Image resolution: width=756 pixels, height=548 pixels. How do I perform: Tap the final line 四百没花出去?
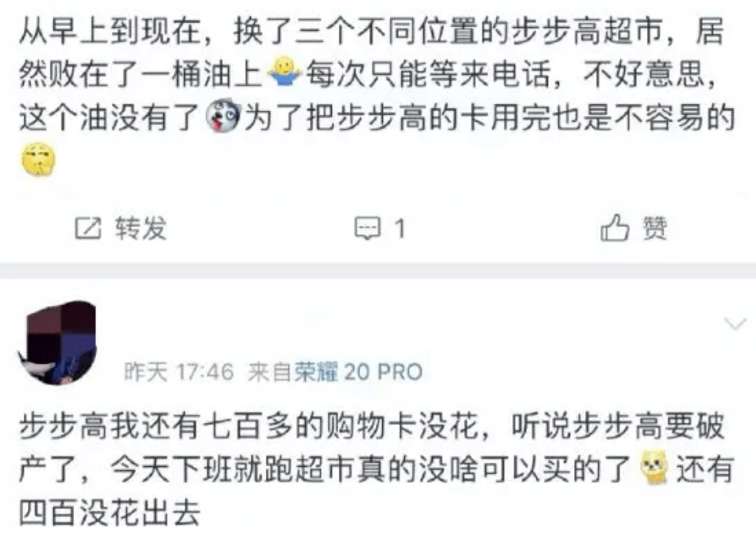pos(109,512)
